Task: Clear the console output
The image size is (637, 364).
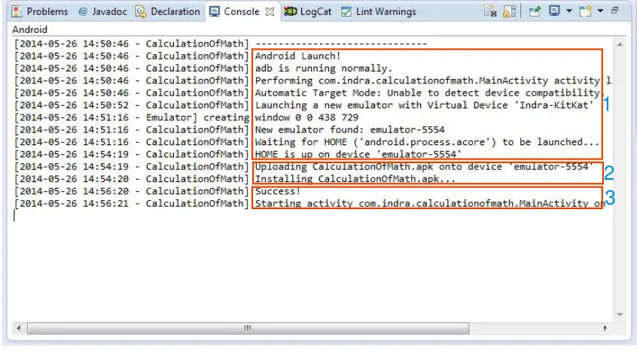Action: 490,11
